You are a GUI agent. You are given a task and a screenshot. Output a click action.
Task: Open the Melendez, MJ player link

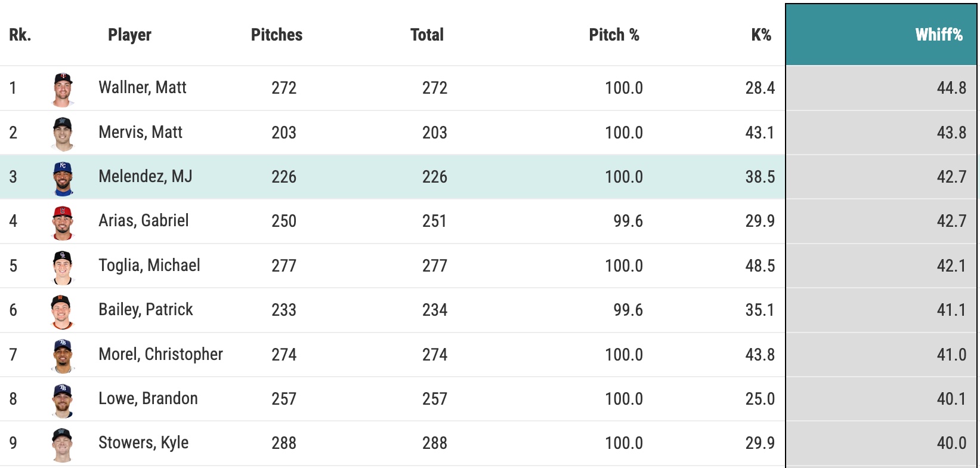click(146, 177)
